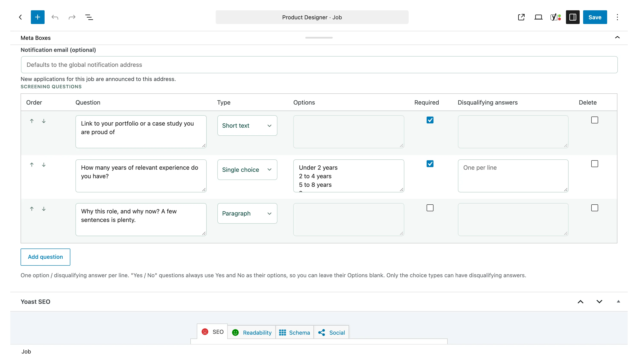This screenshot has height=364, width=638.
Task: Undo the last change
Action: click(55, 17)
